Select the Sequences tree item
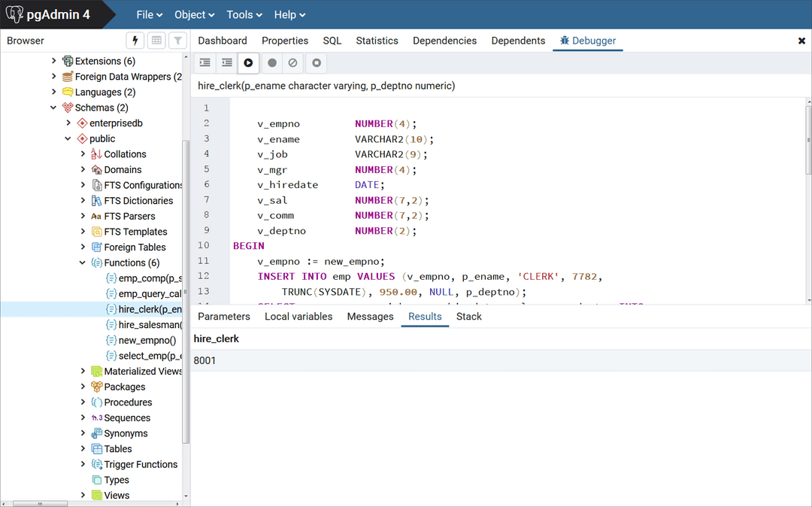 [127, 418]
